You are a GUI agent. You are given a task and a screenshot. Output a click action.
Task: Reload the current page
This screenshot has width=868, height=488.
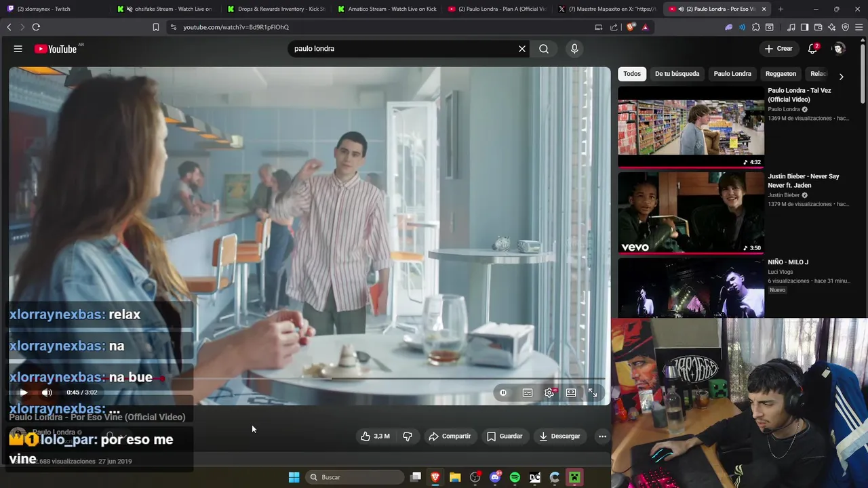tap(36, 27)
